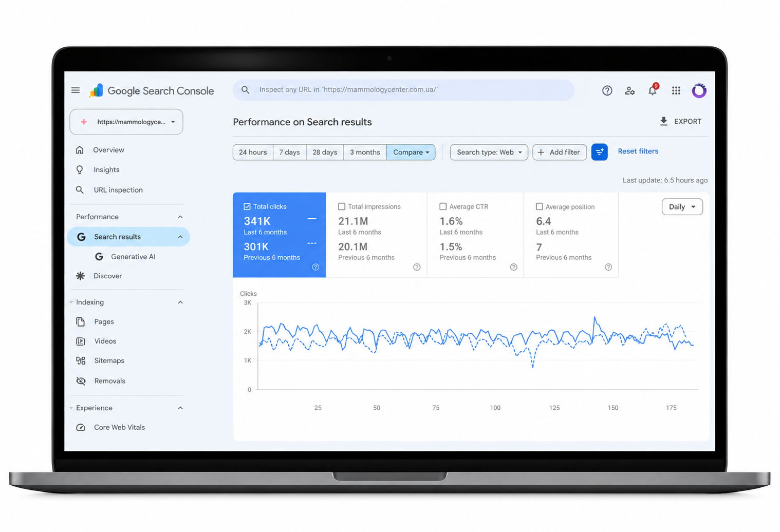Click the Discover asterisk icon
This screenshot has width=780, height=532.
click(80, 276)
